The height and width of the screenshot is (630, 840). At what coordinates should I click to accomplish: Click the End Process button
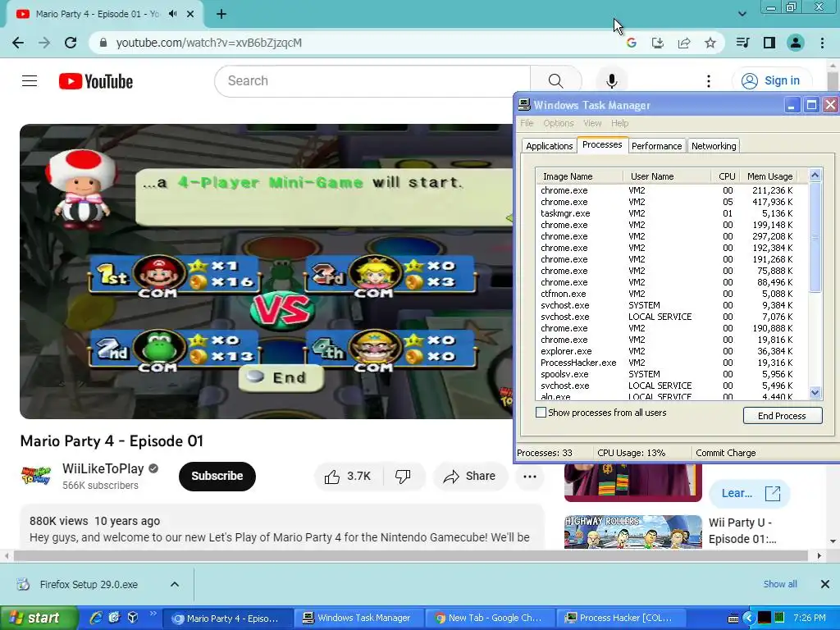pyautogui.click(x=782, y=416)
